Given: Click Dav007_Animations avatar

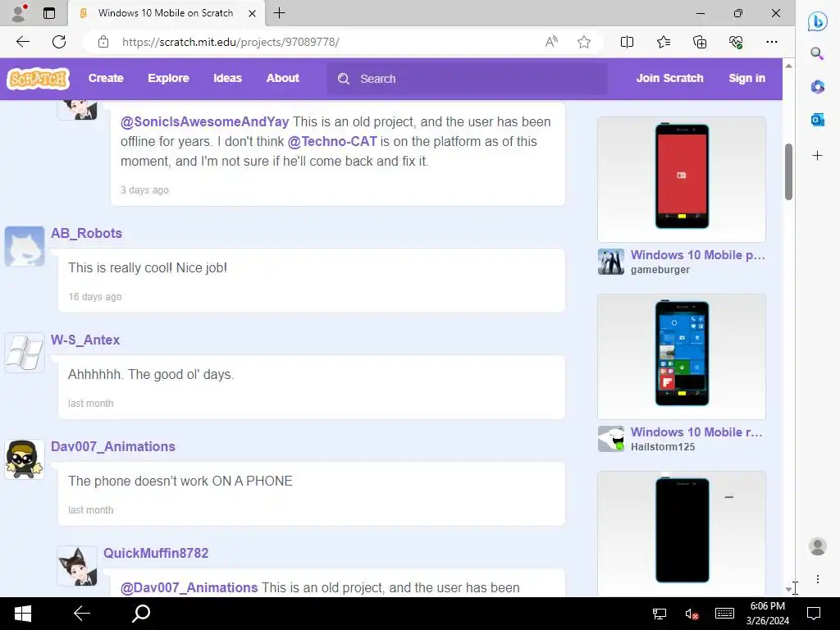Looking at the screenshot, I should click(x=25, y=459).
